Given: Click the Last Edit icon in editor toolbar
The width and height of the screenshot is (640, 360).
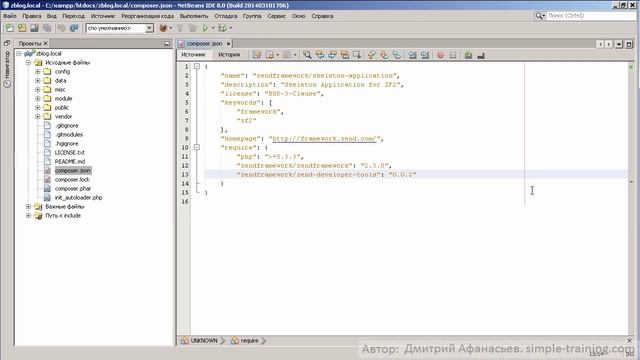Looking at the screenshot, I should 257,55.
